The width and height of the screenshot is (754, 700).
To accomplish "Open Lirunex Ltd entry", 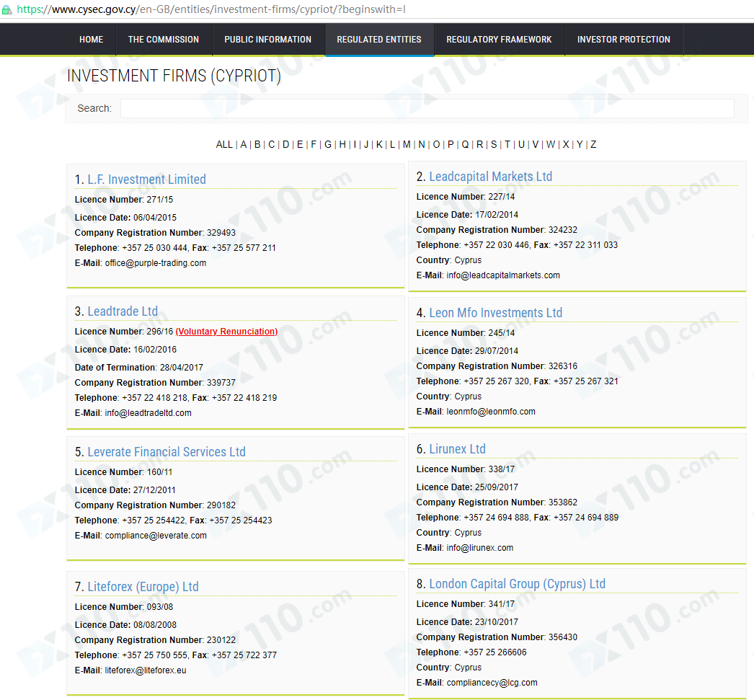I will point(457,449).
